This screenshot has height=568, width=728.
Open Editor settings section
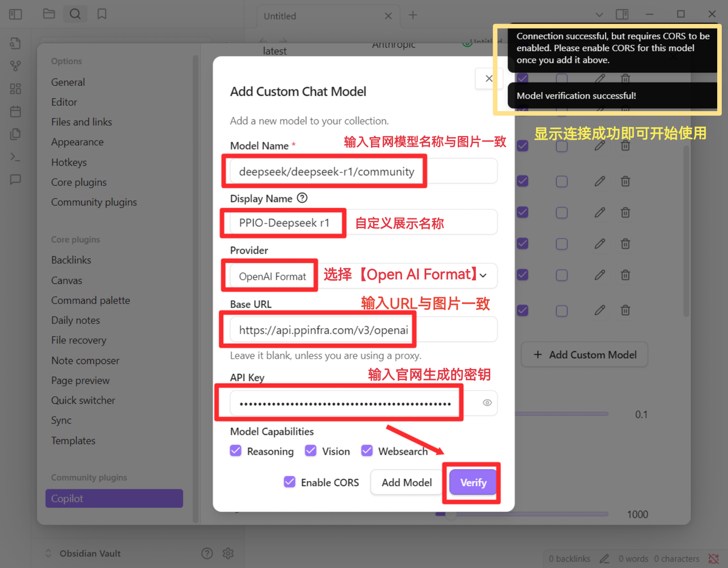point(64,102)
